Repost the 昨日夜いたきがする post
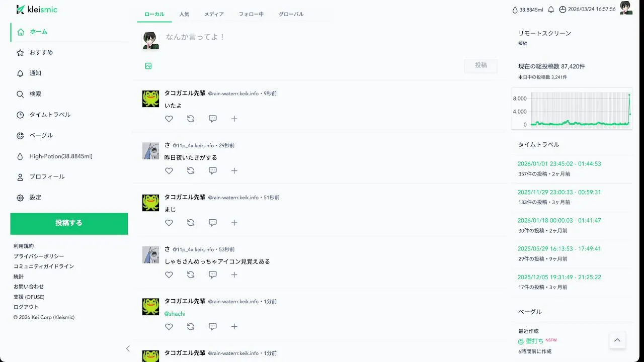 pos(191,171)
